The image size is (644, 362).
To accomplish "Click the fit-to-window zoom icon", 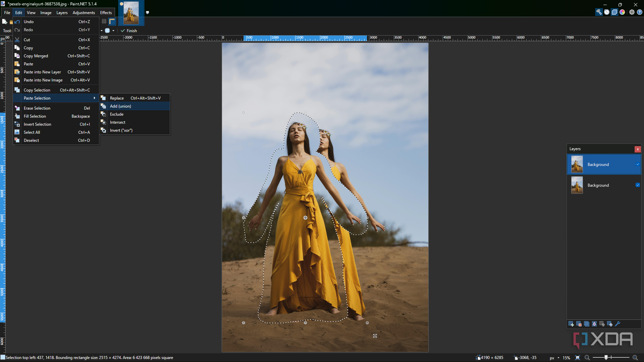I will click(578, 358).
